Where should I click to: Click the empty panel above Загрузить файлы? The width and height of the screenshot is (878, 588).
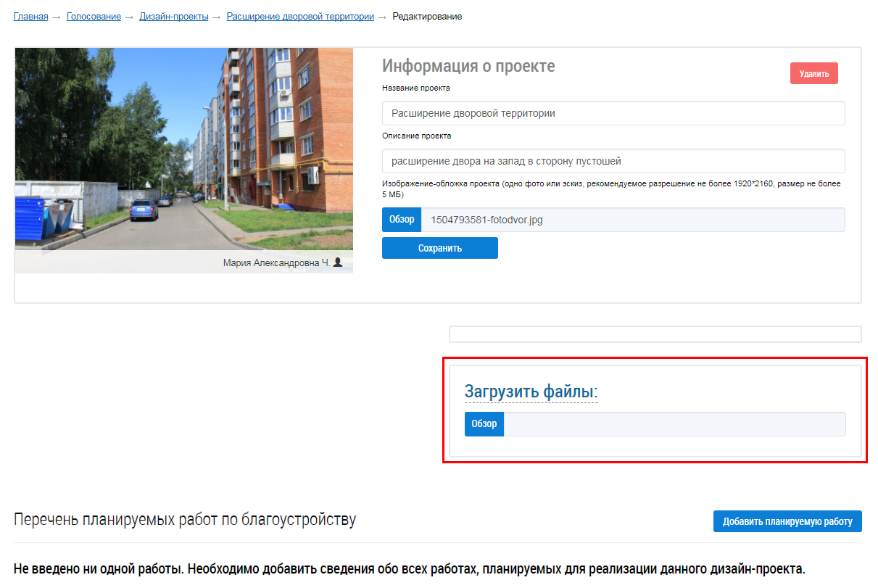point(655,334)
